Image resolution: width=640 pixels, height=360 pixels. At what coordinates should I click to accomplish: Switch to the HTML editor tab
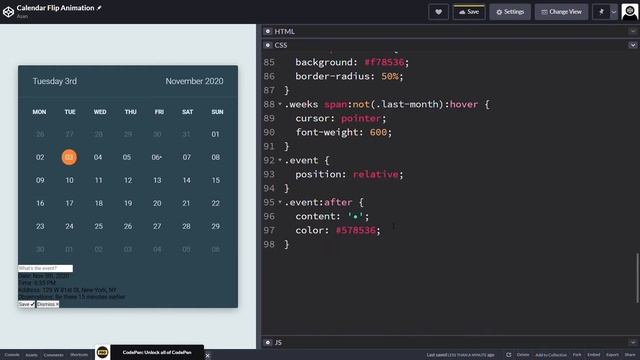[x=284, y=31]
